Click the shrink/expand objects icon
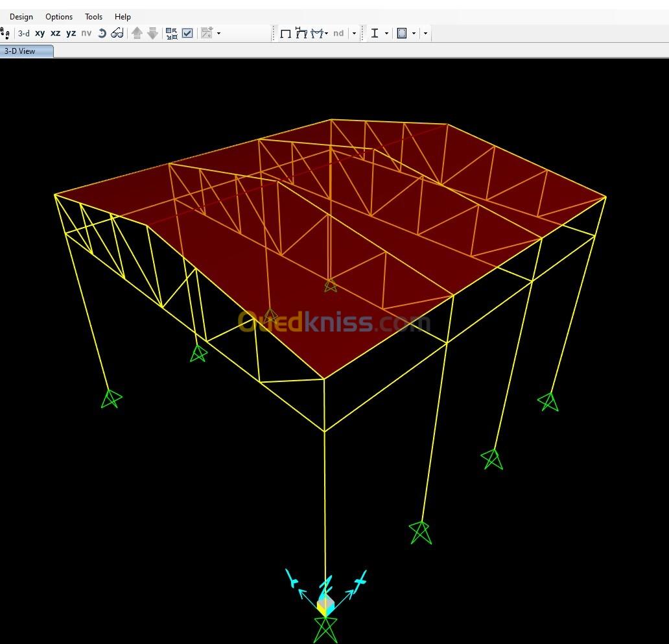The image size is (669, 644). (x=172, y=33)
